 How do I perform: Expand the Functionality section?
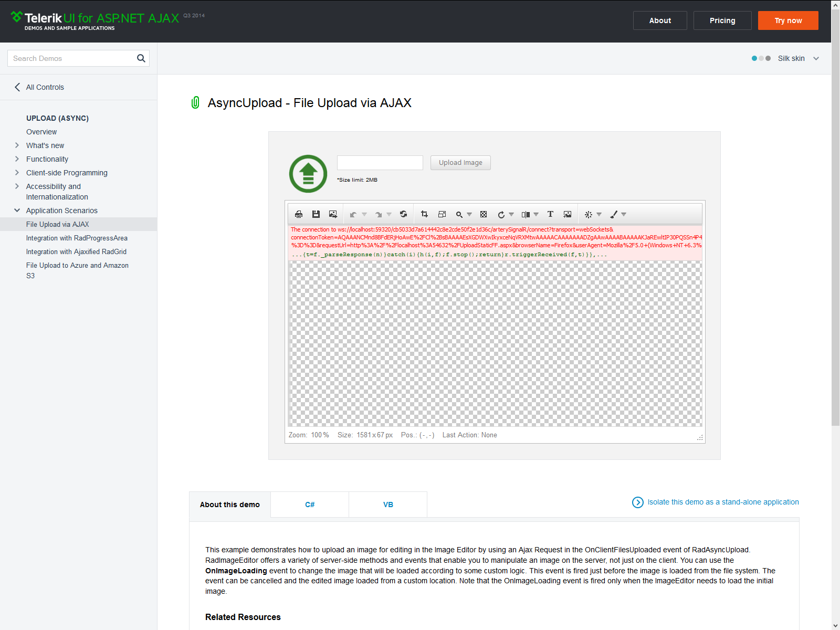tap(17, 159)
